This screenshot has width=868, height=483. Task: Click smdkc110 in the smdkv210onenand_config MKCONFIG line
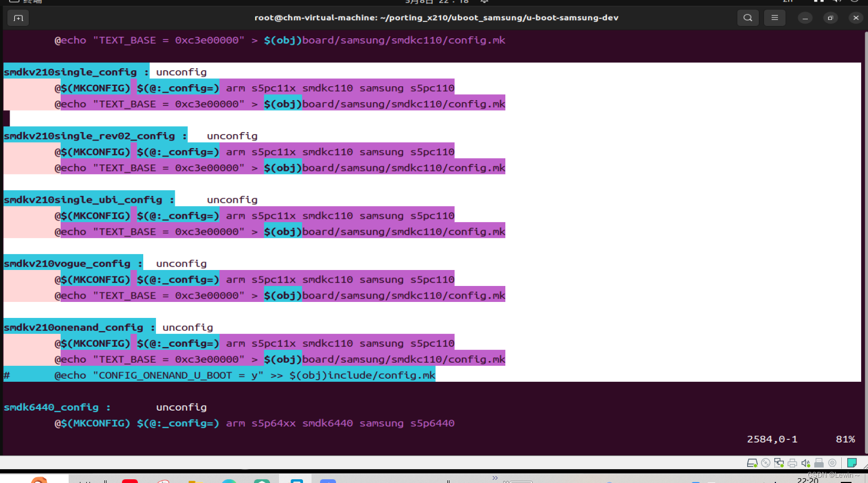point(327,343)
